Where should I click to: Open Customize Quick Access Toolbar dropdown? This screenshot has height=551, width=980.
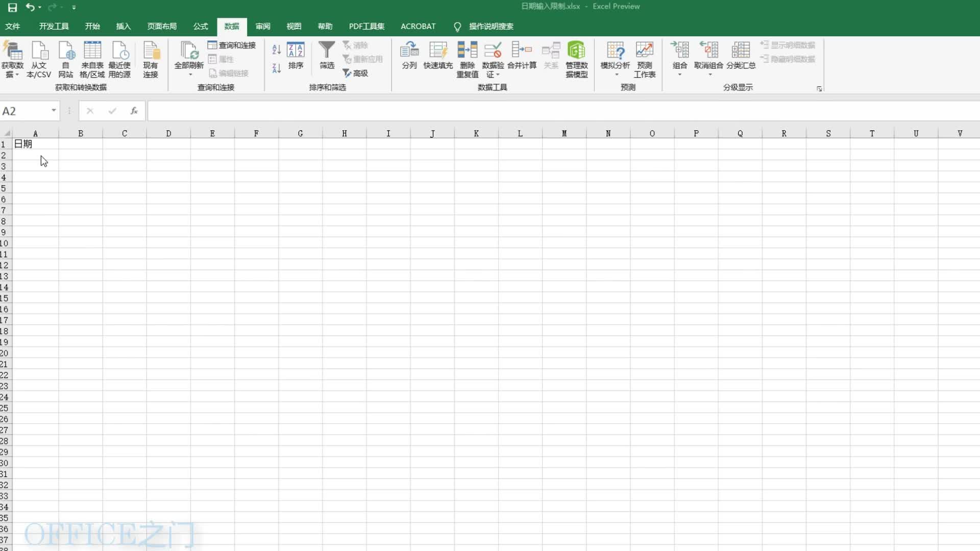click(74, 8)
